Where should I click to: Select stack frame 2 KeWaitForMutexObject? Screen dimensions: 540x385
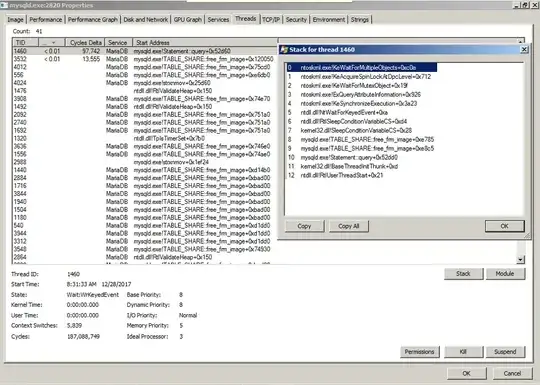pyautogui.click(x=362, y=85)
